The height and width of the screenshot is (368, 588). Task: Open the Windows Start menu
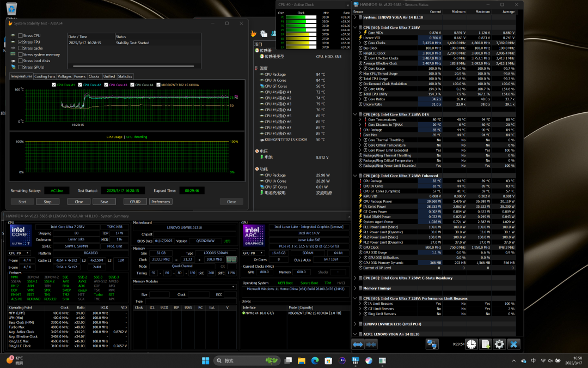(x=205, y=360)
